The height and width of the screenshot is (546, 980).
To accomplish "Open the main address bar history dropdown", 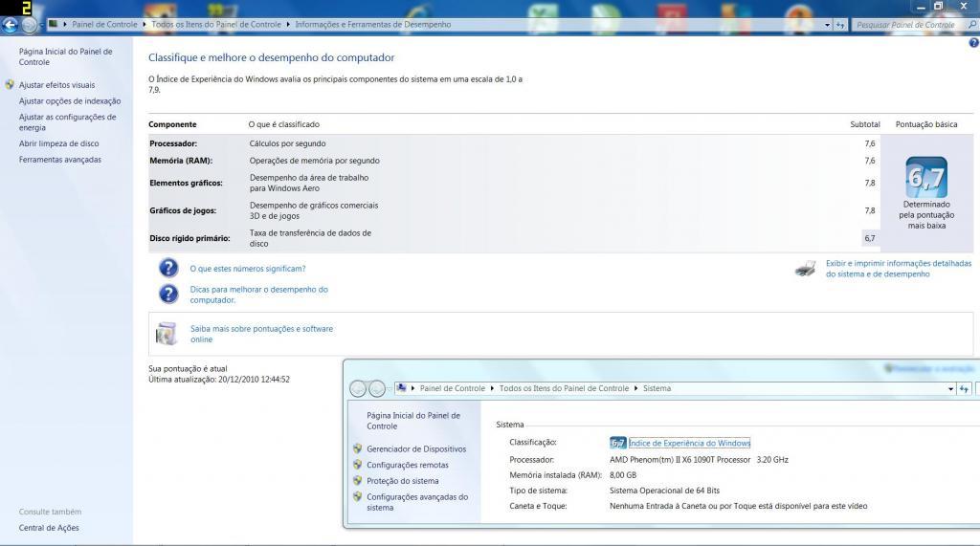I will tap(828, 25).
